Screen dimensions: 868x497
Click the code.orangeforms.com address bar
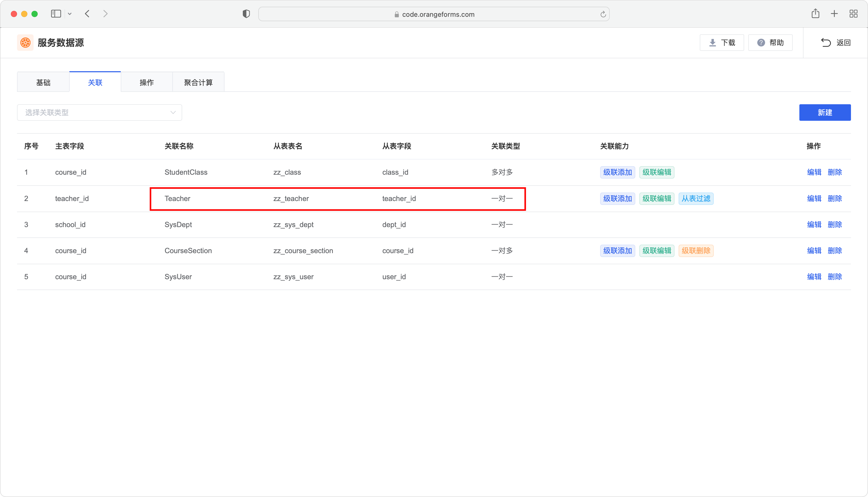point(434,14)
